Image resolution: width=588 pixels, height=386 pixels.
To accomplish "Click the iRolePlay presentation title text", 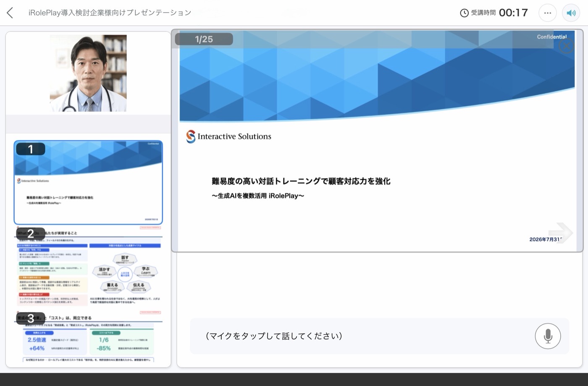I will [x=110, y=13].
